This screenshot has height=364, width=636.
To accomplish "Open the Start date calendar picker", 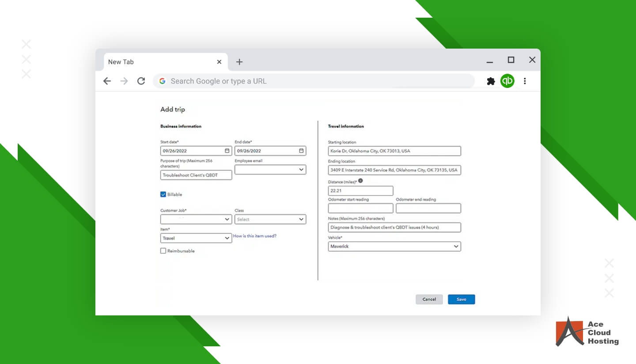I will click(x=227, y=151).
